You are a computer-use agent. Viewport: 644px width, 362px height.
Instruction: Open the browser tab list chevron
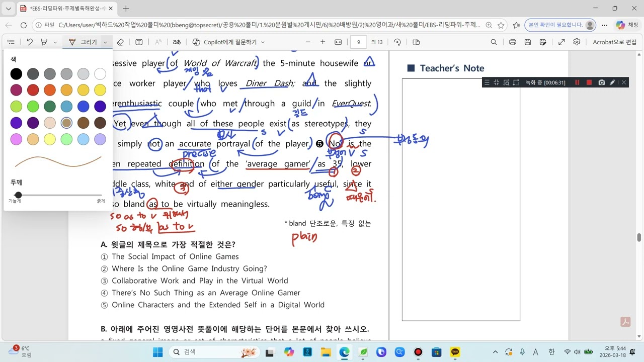coord(8,9)
